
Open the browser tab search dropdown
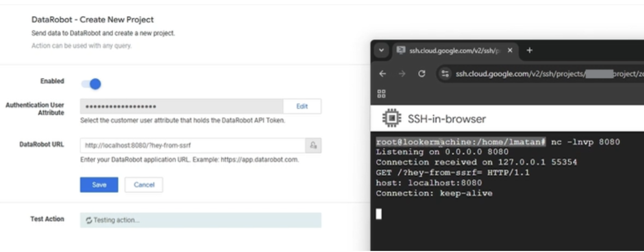pyautogui.click(x=381, y=51)
